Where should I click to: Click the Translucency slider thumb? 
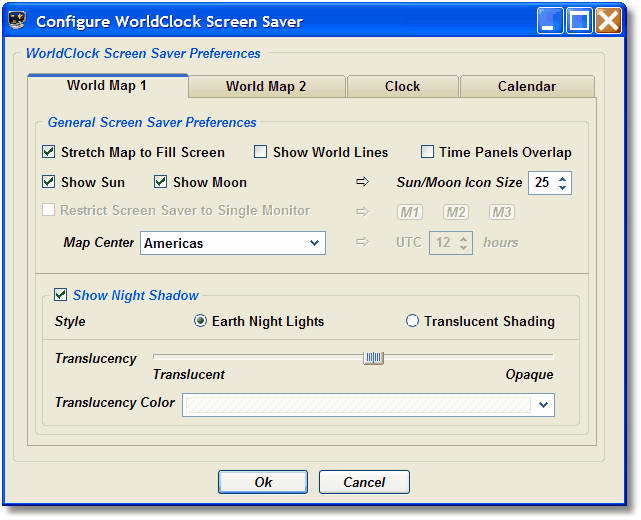(x=373, y=358)
